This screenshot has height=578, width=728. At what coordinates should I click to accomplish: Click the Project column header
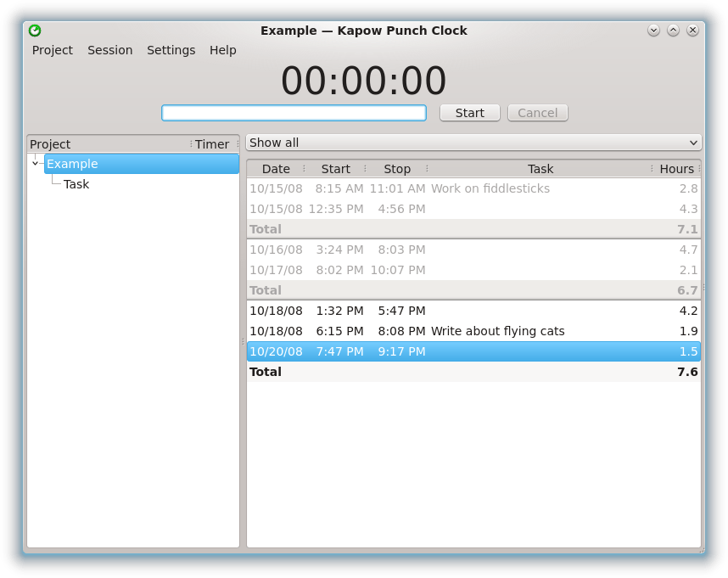109,144
